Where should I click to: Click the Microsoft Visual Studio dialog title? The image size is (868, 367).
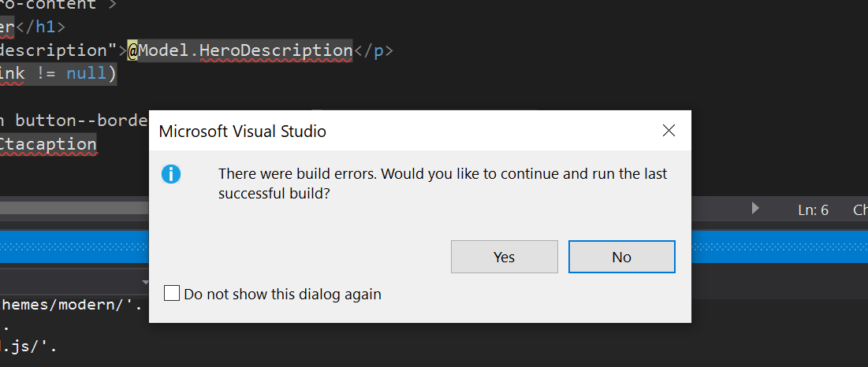click(243, 132)
